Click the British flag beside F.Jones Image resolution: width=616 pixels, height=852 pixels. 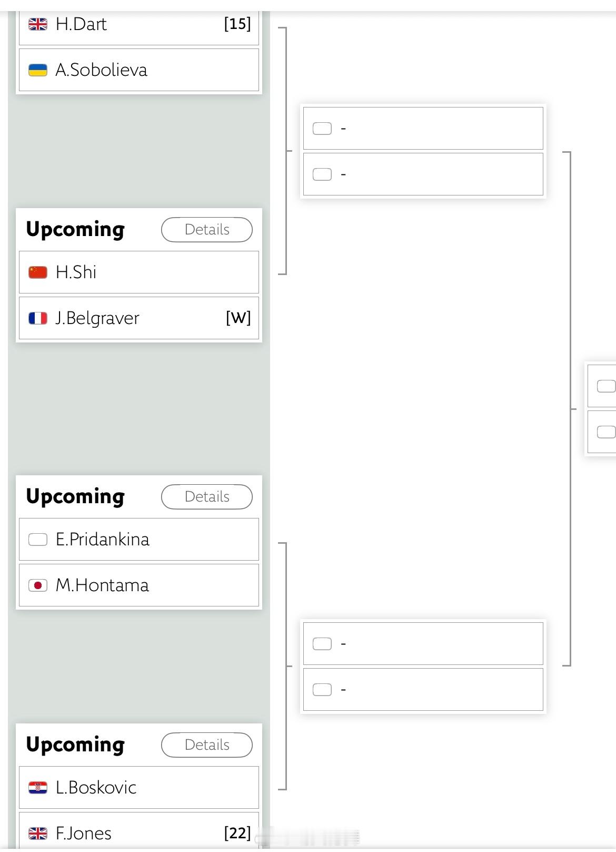pos(38,834)
